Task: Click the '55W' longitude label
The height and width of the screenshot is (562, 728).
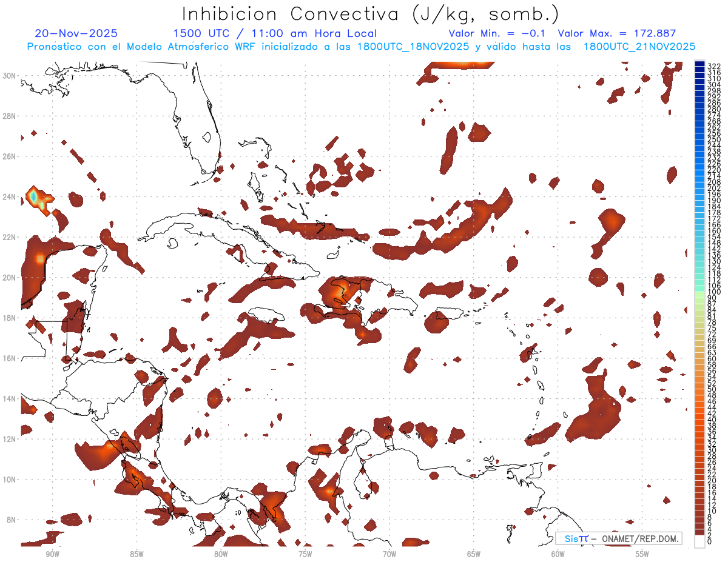Action: 642,554
